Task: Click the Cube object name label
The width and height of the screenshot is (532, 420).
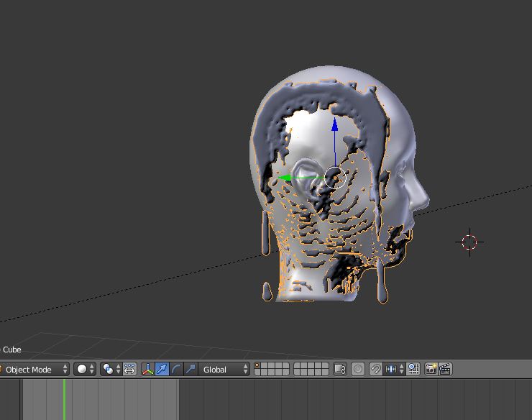Action: point(12,350)
